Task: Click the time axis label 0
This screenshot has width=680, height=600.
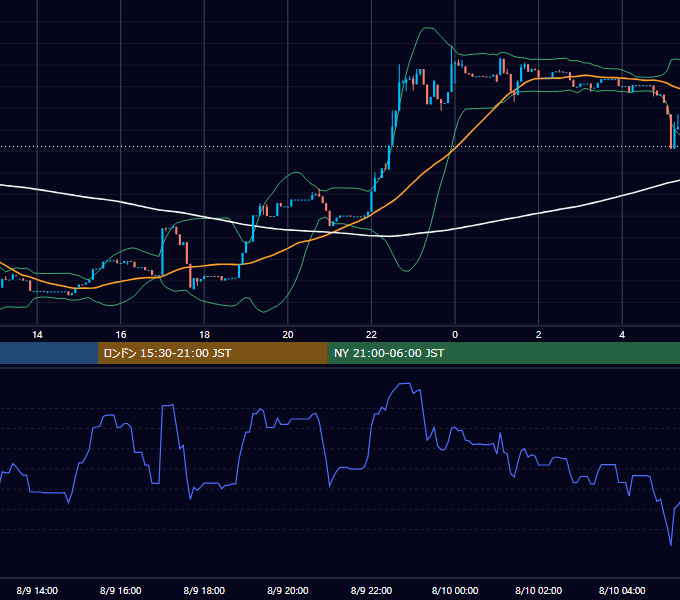Action: tap(455, 335)
